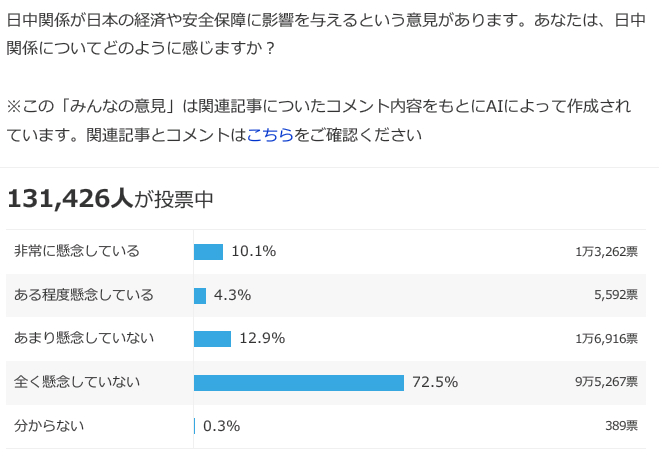Image resolution: width=663 pixels, height=465 pixels.
Task: Click the 389票 vote count
Action: 620,426
